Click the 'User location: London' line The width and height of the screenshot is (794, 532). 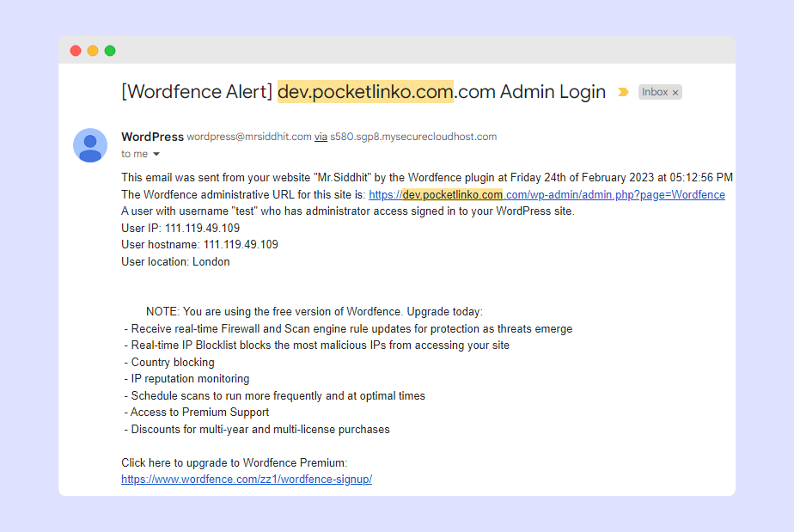[175, 262]
